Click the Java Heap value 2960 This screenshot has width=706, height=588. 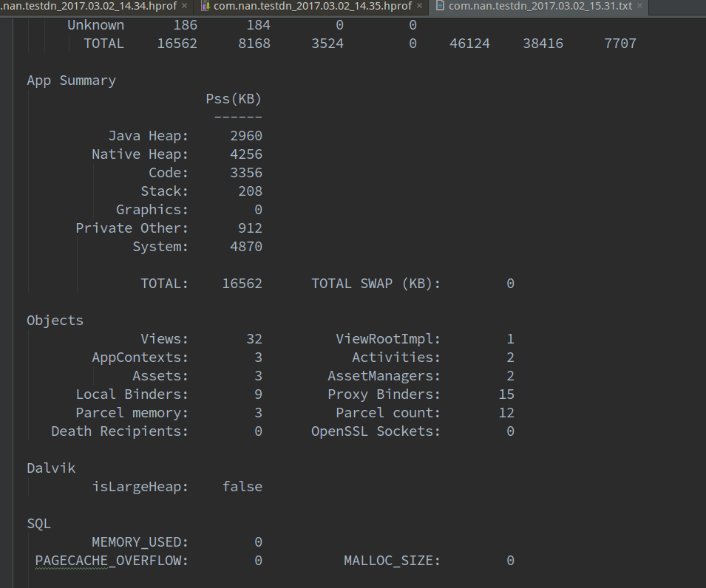pyautogui.click(x=246, y=136)
